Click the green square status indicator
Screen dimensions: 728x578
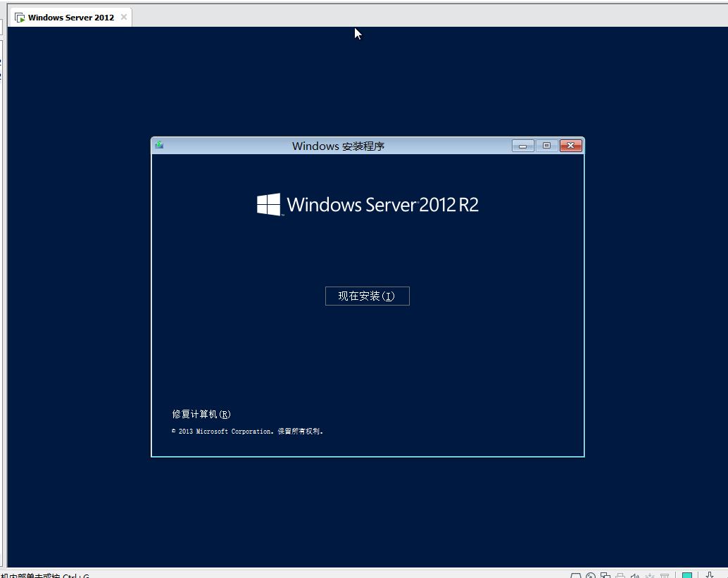point(687,576)
